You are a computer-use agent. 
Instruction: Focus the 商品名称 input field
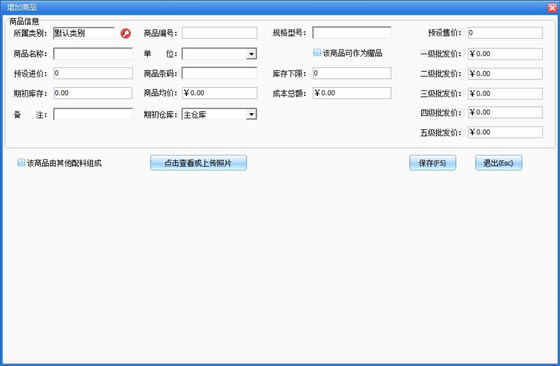coord(93,54)
